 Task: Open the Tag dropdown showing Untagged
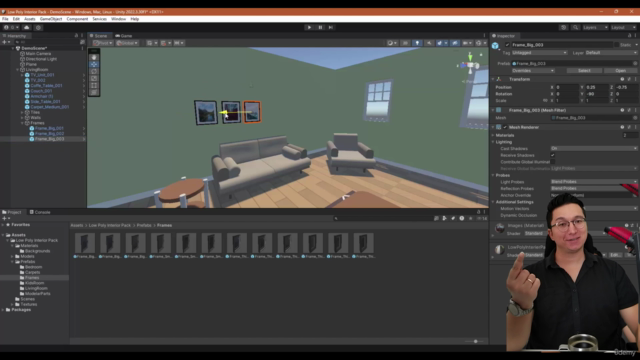tap(539, 53)
